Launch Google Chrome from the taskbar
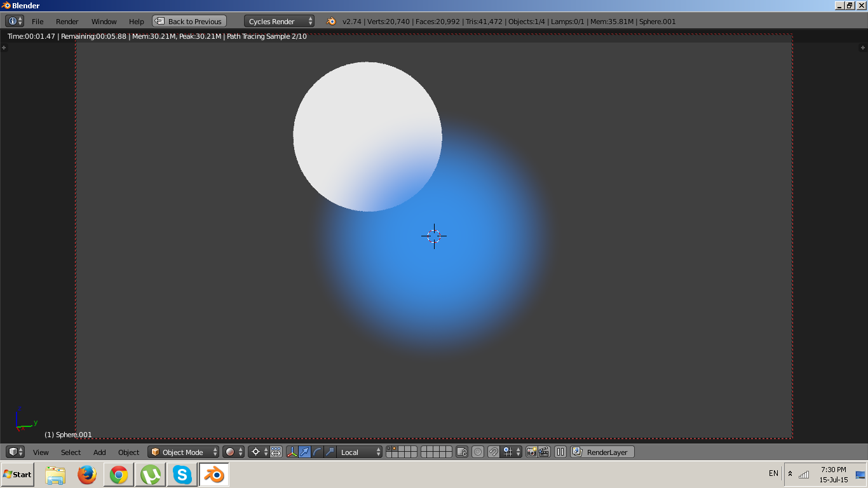Image resolution: width=868 pixels, height=488 pixels. click(x=119, y=475)
